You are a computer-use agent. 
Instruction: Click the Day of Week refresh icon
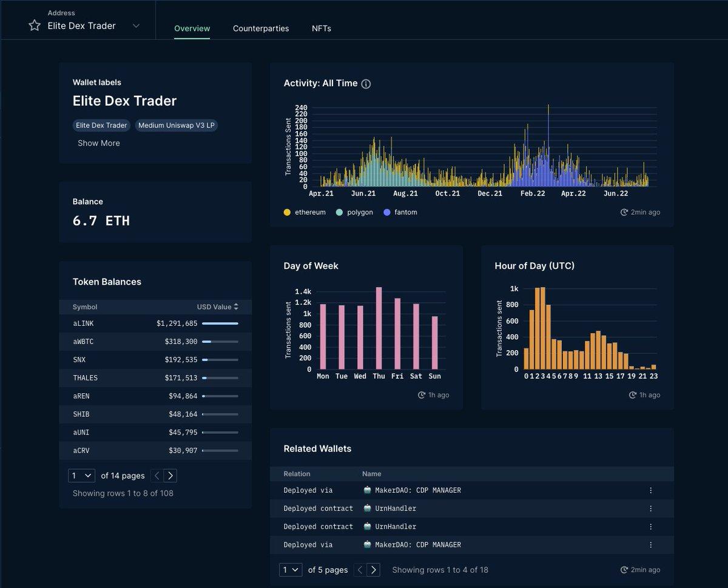(422, 395)
